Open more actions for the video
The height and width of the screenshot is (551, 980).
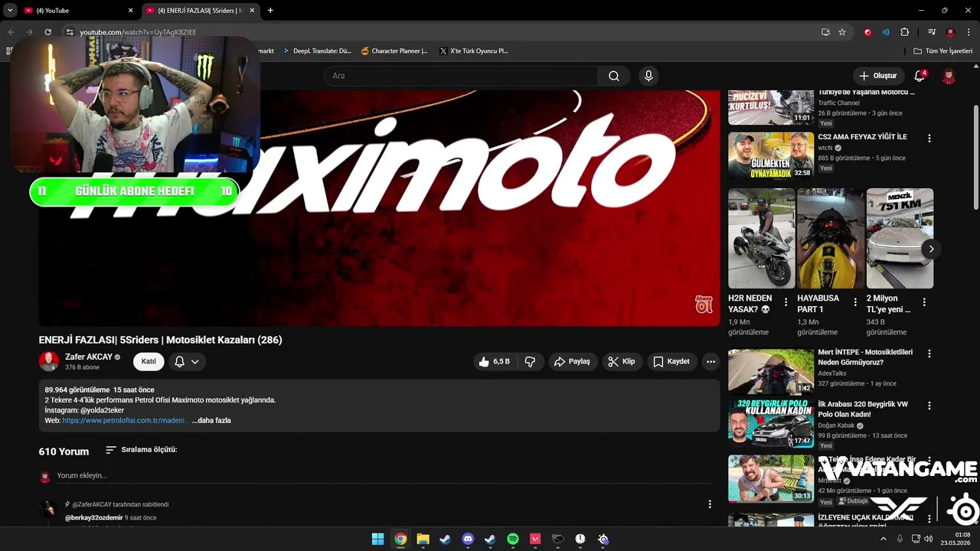[710, 361]
